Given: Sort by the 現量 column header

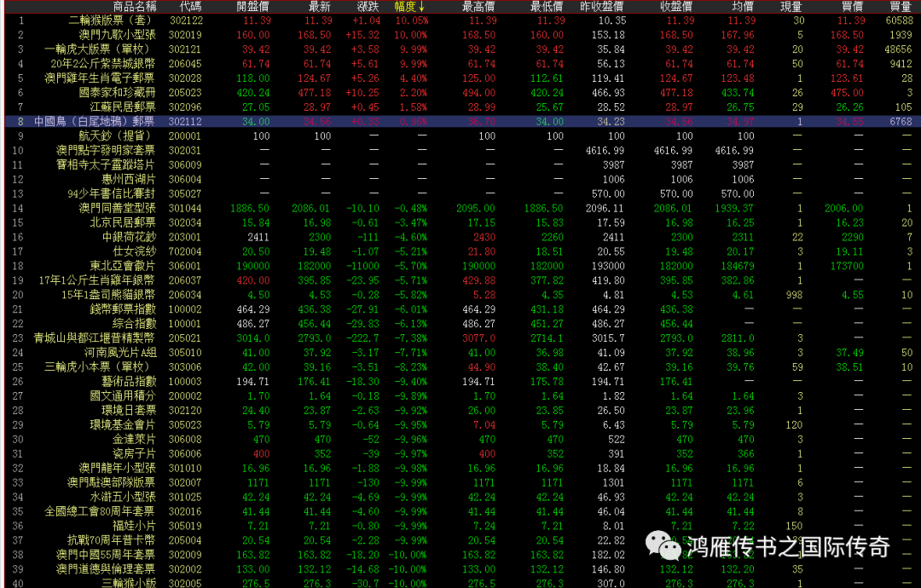Looking at the screenshot, I should pyautogui.click(x=791, y=7).
